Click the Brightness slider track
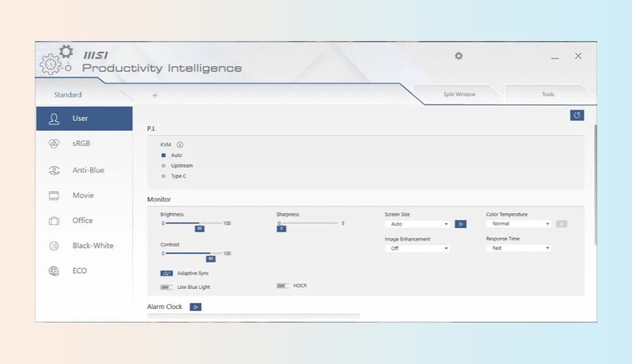The width and height of the screenshot is (632, 364). pos(193,223)
